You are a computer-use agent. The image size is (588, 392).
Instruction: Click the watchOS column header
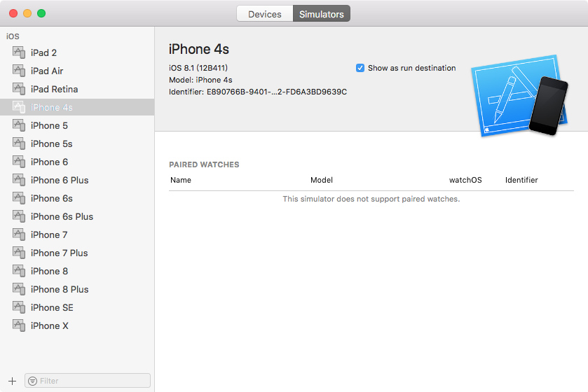(x=465, y=180)
